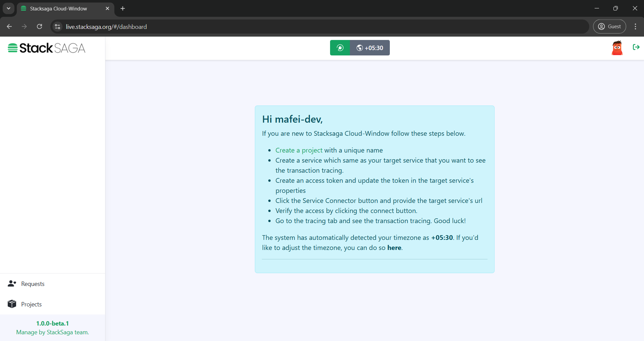The width and height of the screenshot is (644, 341).
Task: Click the site information icon in address bar
Action: coord(58,27)
